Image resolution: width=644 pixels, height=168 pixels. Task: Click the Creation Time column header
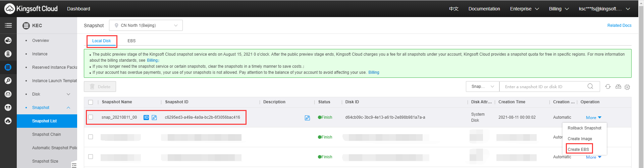512,102
